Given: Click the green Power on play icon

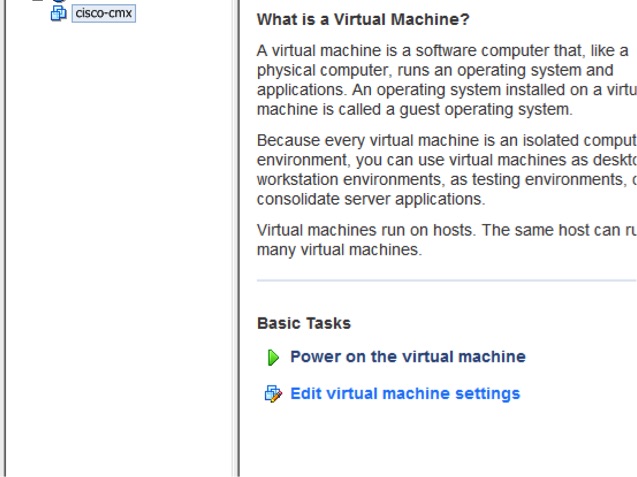Looking at the screenshot, I should pyautogui.click(x=273, y=358).
